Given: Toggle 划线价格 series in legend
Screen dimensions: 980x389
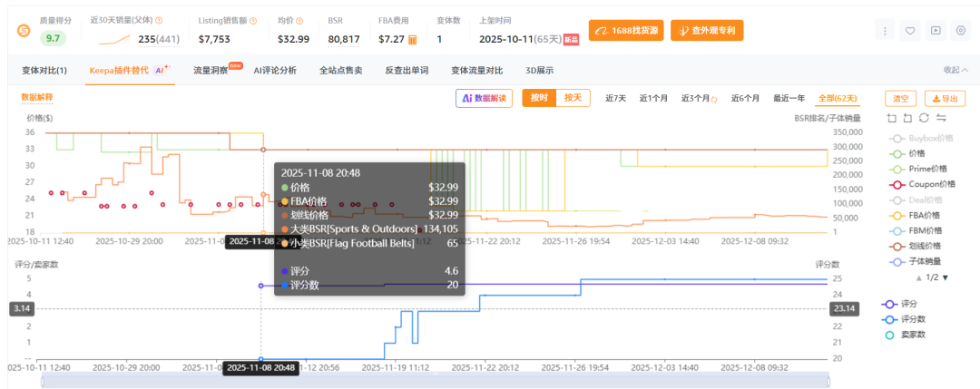Looking at the screenshot, I should [915, 246].
